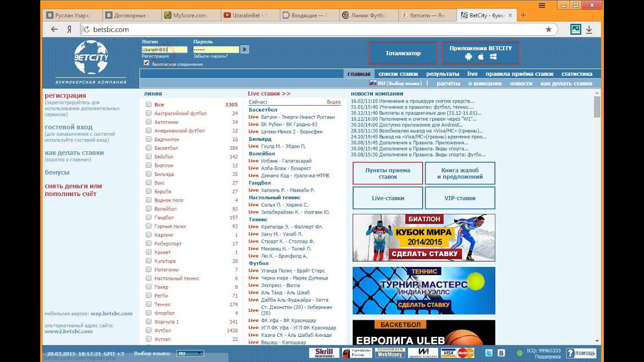Check the Все sports checkbox
The height and width of the screenshot is (362, 644).
tap(148, 105)
